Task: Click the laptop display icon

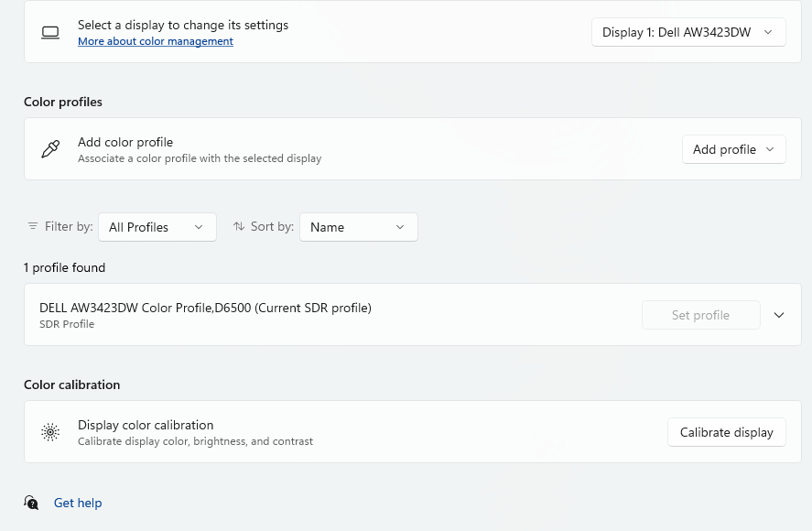Action: pos(50,33)
